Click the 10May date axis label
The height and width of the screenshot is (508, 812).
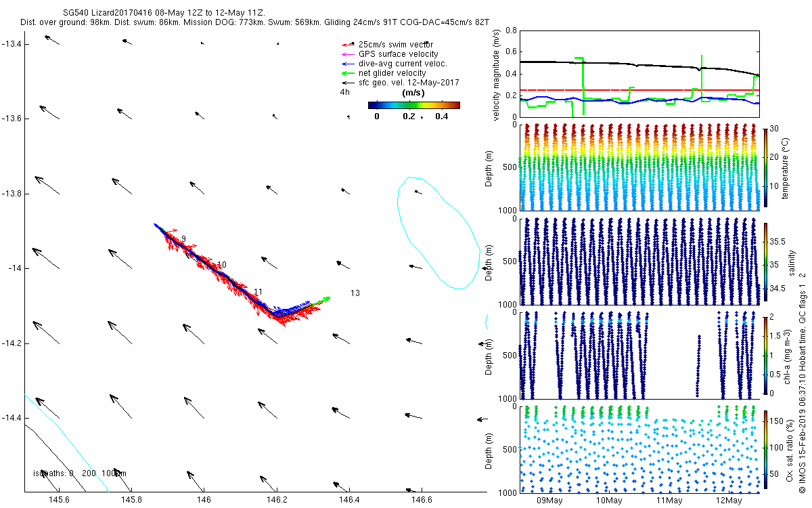coord(609,501)
